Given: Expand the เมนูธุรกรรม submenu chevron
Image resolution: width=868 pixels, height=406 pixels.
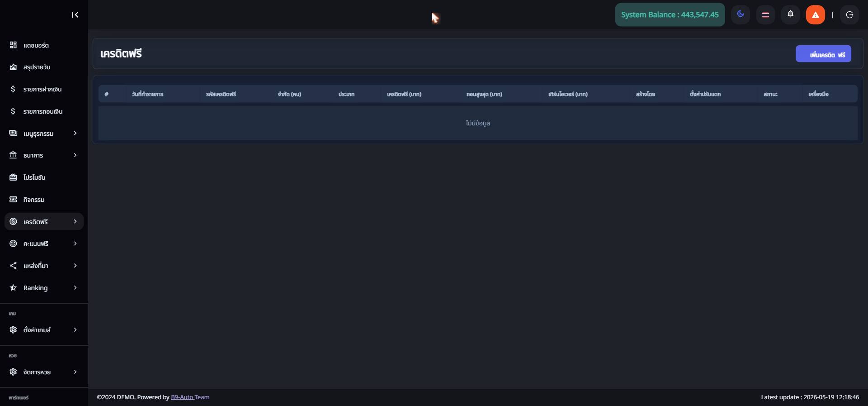Looking at the screenshot, I should coord(75,133).
